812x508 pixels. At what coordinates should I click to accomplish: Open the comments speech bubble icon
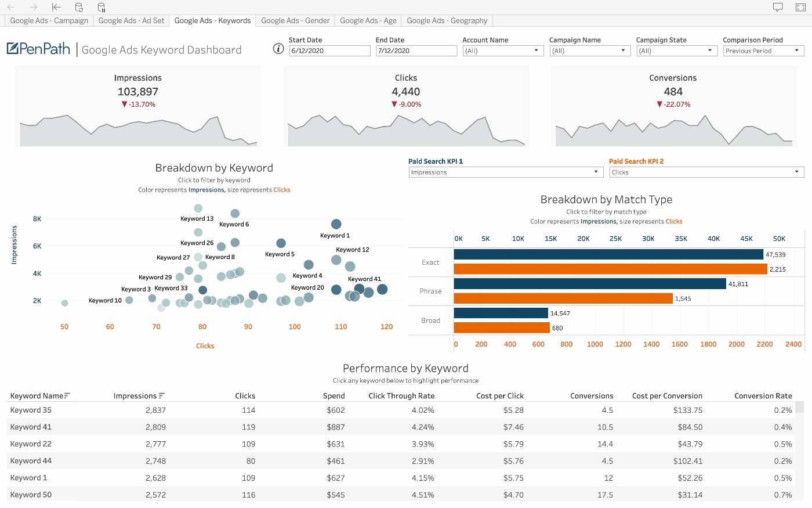pos(778,7)
